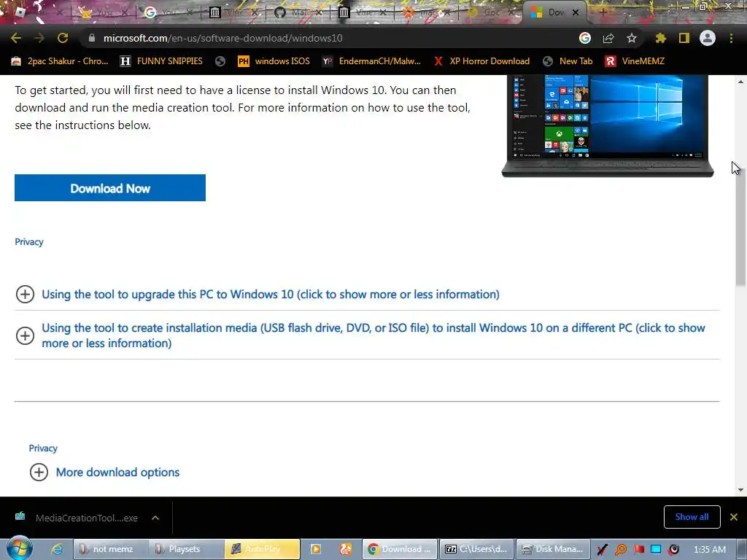
Task: Click the Download Now button
Action: [110, 188]
